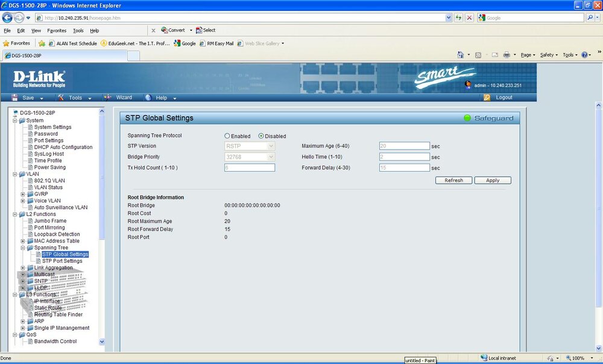The height and width of the screenshot is (364, 603).
Task: Click the Local intranet zone icon
Action: coord(484,358)
